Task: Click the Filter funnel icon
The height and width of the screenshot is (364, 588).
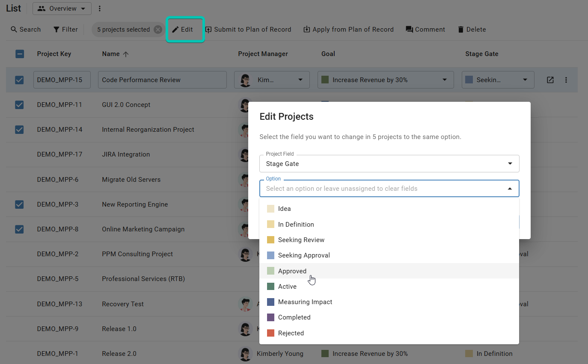Action: [56, 30]
